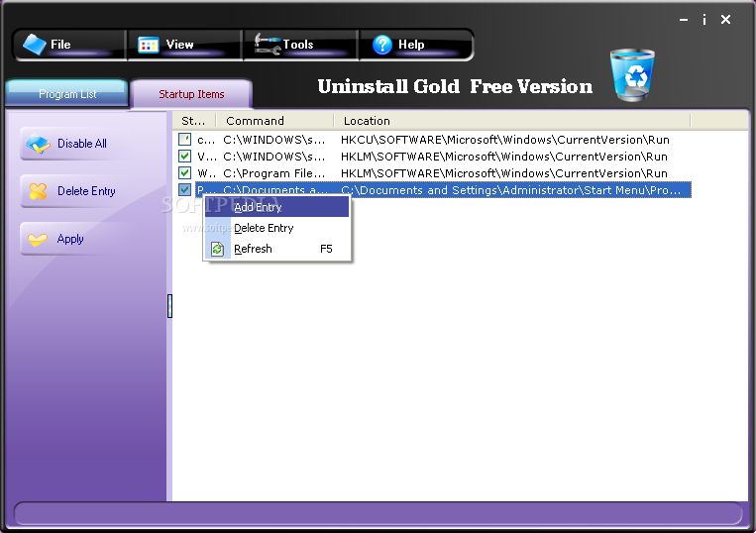756x533 pixels.
Task: Open the File menu
Action: pos(70,45)
